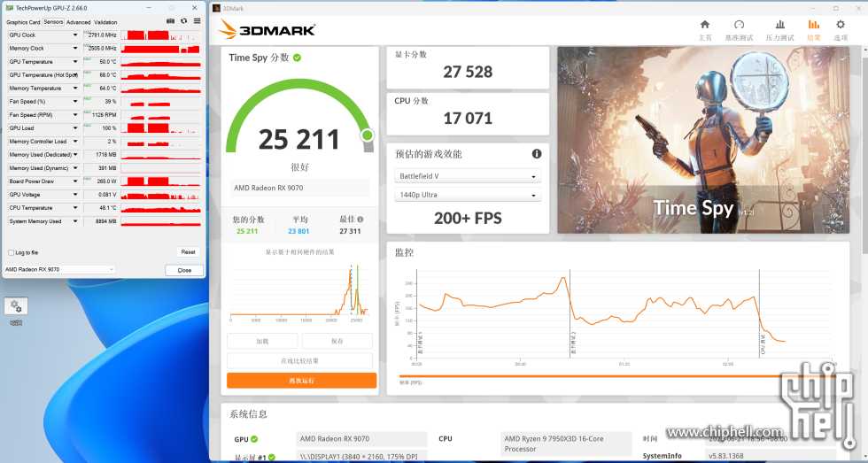Open the stress test bar-chart icon

click(x=780, y=24)
